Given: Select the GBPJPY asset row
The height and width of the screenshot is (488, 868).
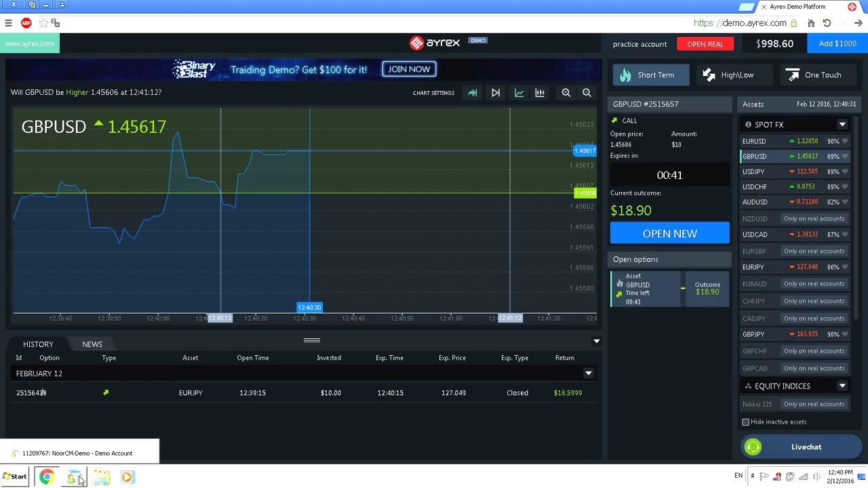Looking at the screenshot, I should (x=795, y=335).
